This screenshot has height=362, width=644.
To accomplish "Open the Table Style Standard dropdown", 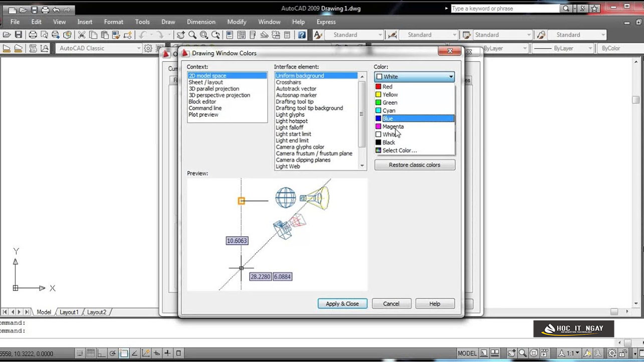I will [x=502, y=35].
